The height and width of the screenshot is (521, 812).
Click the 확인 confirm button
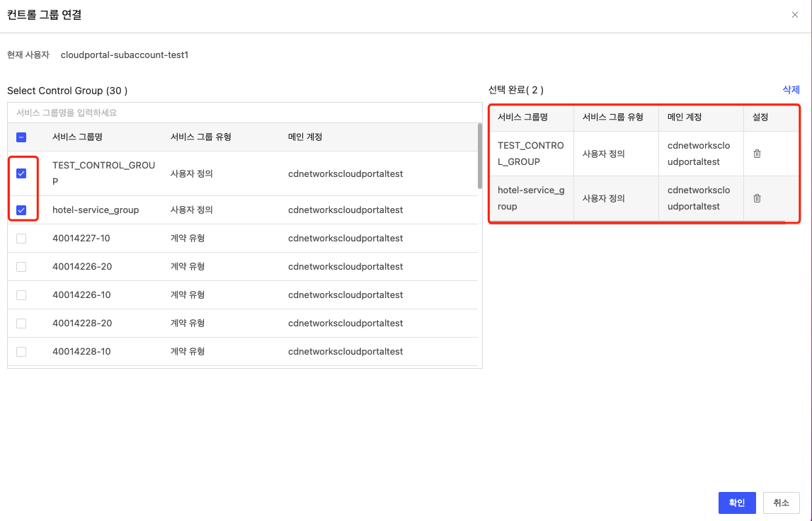click(x=736, y=503)
